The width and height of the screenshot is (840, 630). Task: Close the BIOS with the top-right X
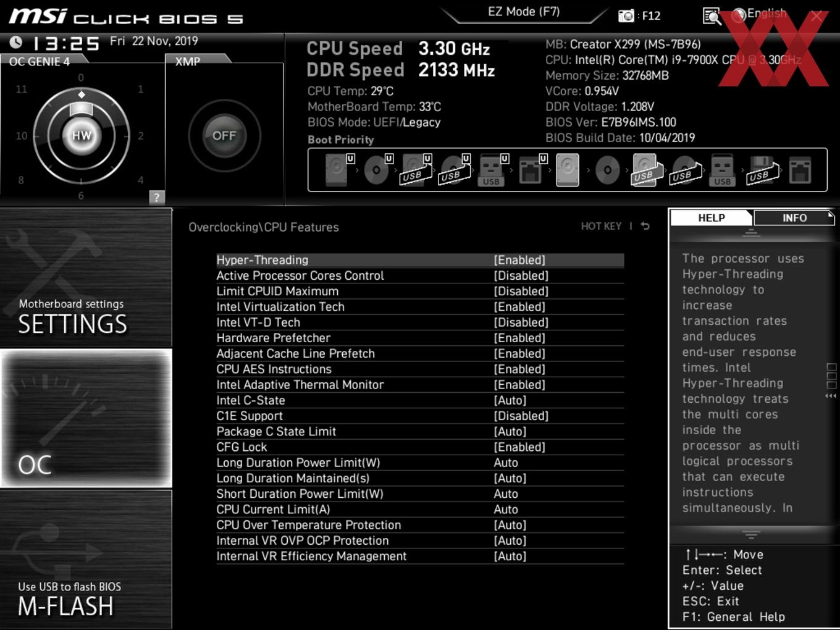[817, 16]
